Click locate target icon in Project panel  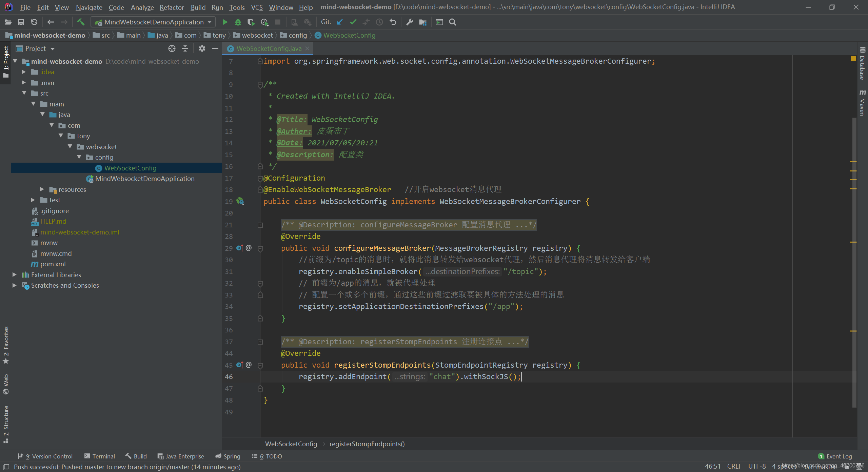tap(172, 49)
